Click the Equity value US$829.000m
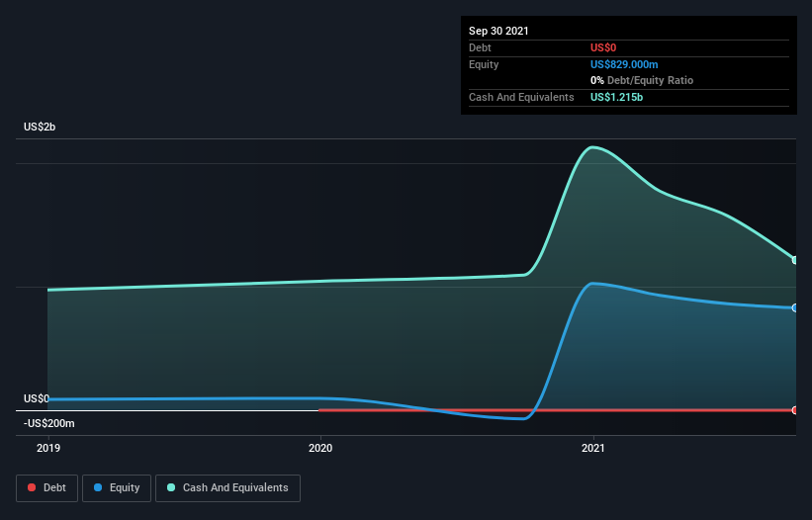Screen dimensions: 812x520 coord(624,64)
